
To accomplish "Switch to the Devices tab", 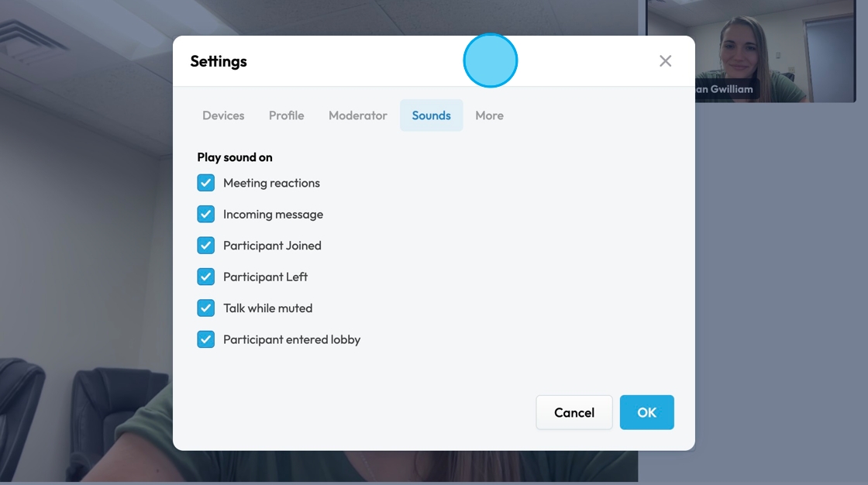I will click(223, 115).
